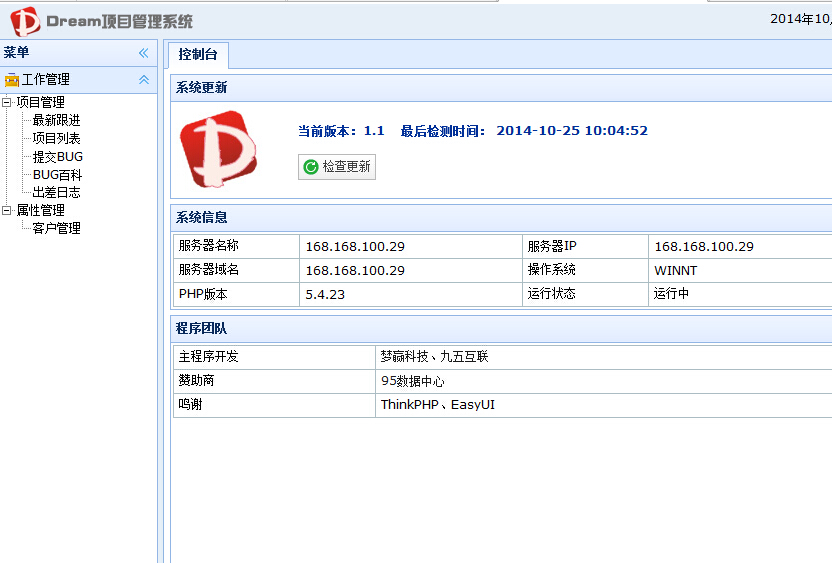
Task: Click the ThinkPHP、EasyUI credits cell
Action: click(438, 405)
